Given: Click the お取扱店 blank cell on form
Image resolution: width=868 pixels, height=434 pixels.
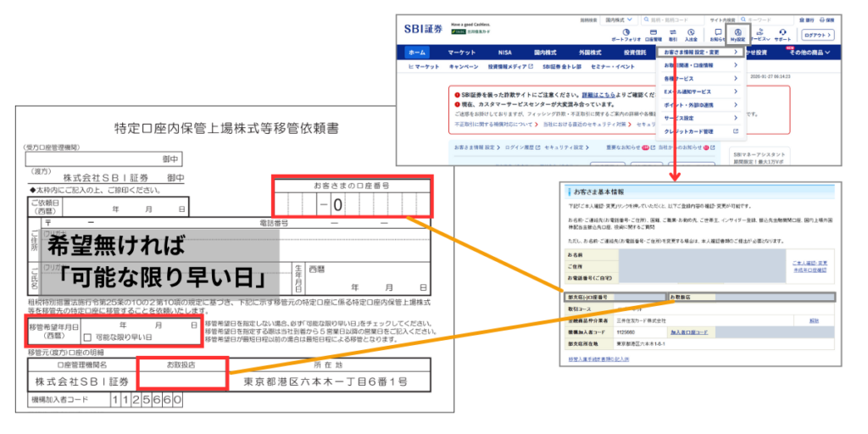Looking at the screenshot, I should pyautogui.click(x=181, y=382).
